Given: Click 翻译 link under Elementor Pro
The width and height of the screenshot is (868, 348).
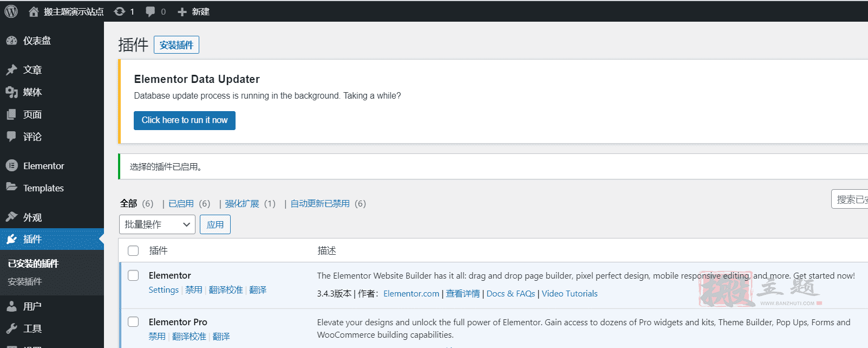Looking at the screenshot, I should tap(221, 337).
